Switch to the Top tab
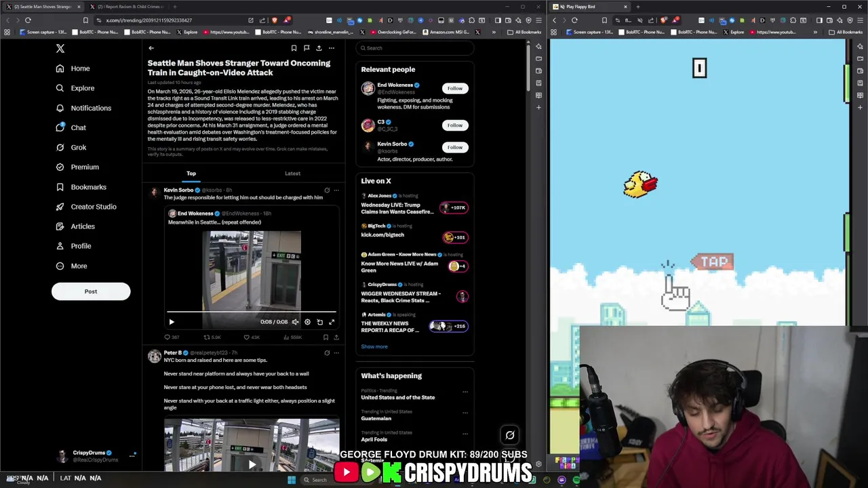Viewport: 868px width, 488px height. coord(191,174)
